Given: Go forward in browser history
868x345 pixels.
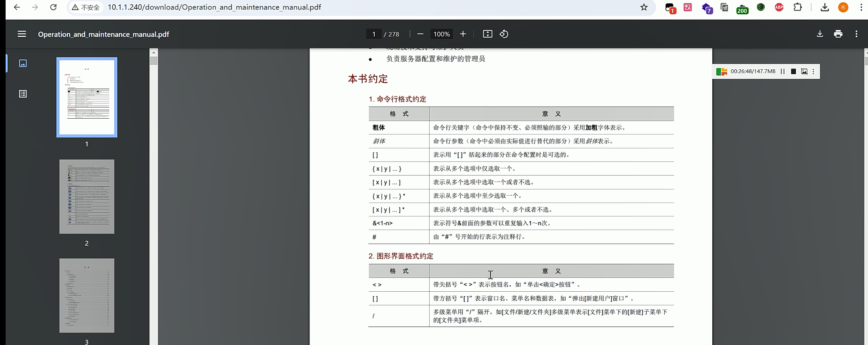Looking at the screenshot, I should [x=35, y=7].
